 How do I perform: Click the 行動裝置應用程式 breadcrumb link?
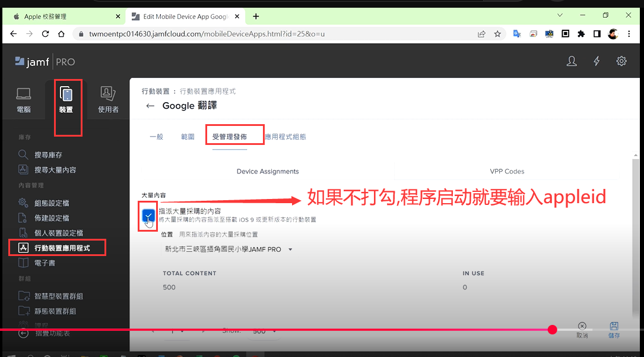click(x=208, y=91)
